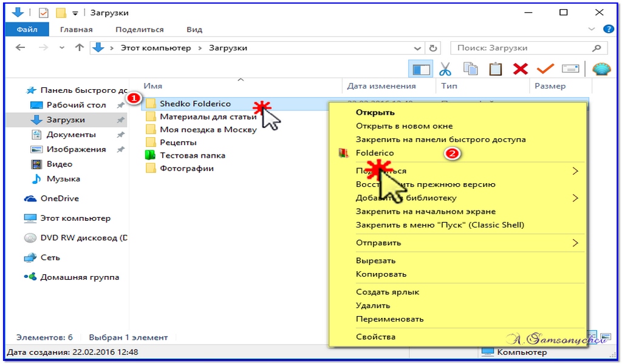Click the red X delete icon

coord(521,69)
